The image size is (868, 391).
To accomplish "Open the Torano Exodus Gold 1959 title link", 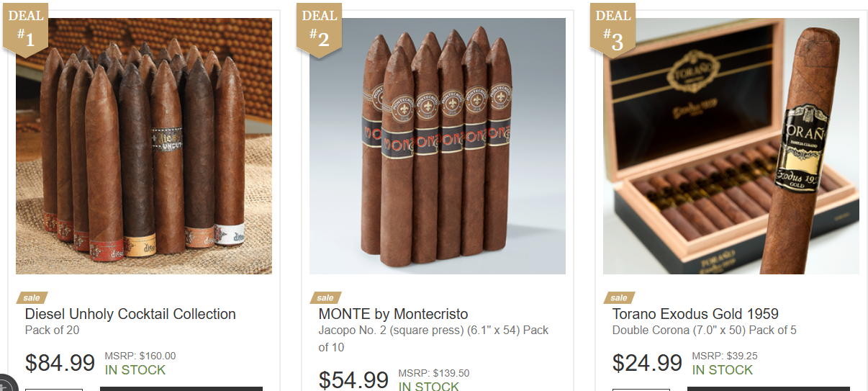I will coord(695,314).
